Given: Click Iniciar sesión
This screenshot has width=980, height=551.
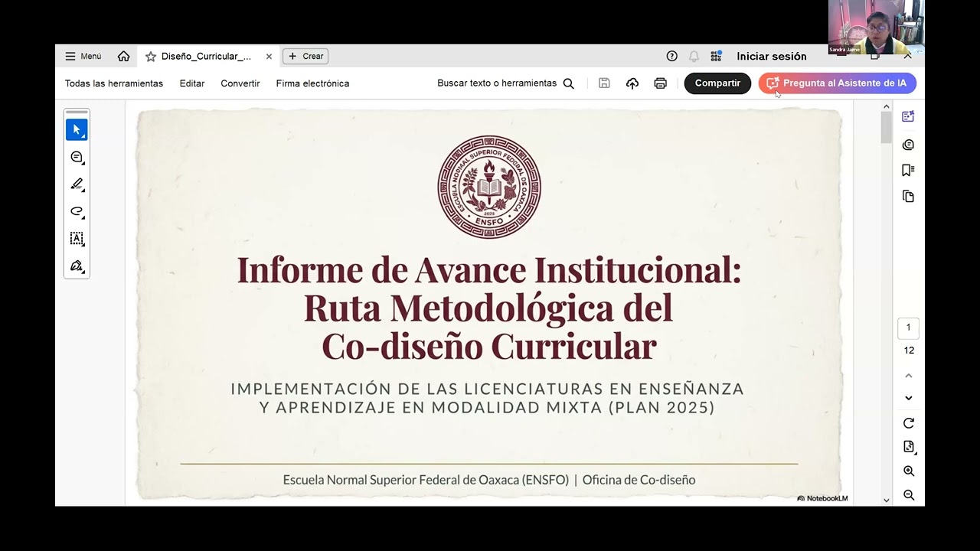Looking at the screenshot, I should [x=771, y=56].
